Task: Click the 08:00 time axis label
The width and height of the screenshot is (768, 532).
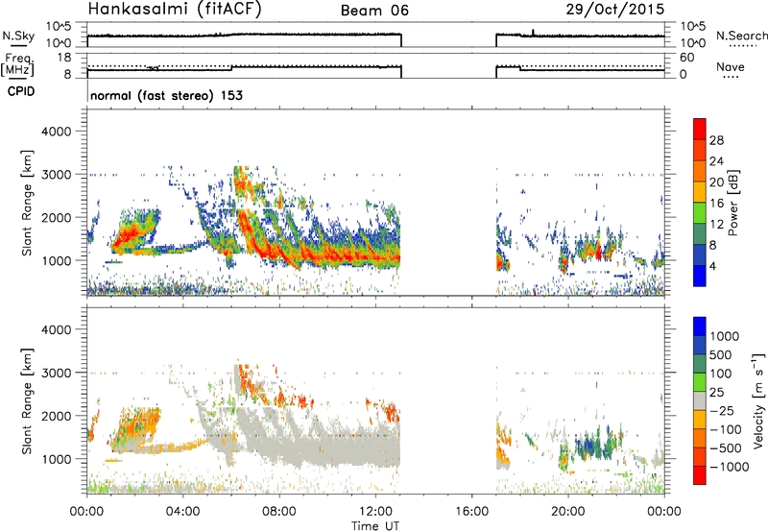Action: pos(279,512)
